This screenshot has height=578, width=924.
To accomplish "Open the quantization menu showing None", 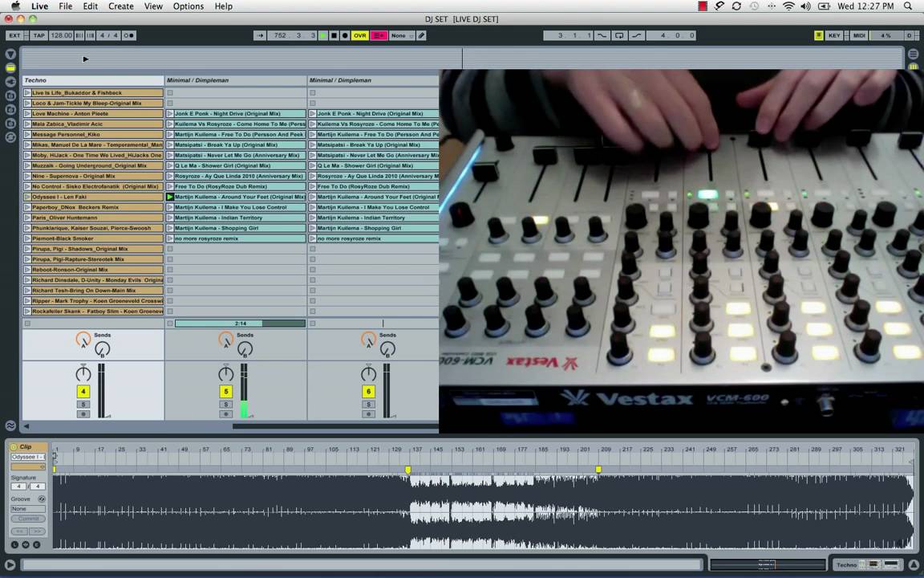I will pyautogui.click(x=402, y=35).
